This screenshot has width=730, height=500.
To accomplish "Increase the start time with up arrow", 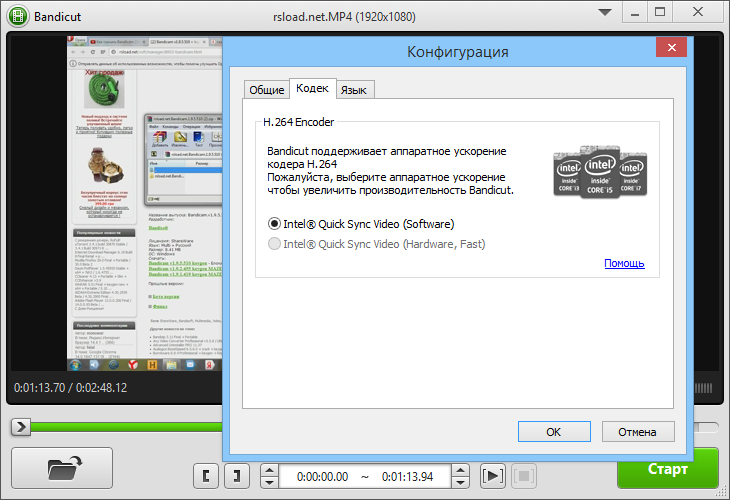I will [x=269, y=470].
